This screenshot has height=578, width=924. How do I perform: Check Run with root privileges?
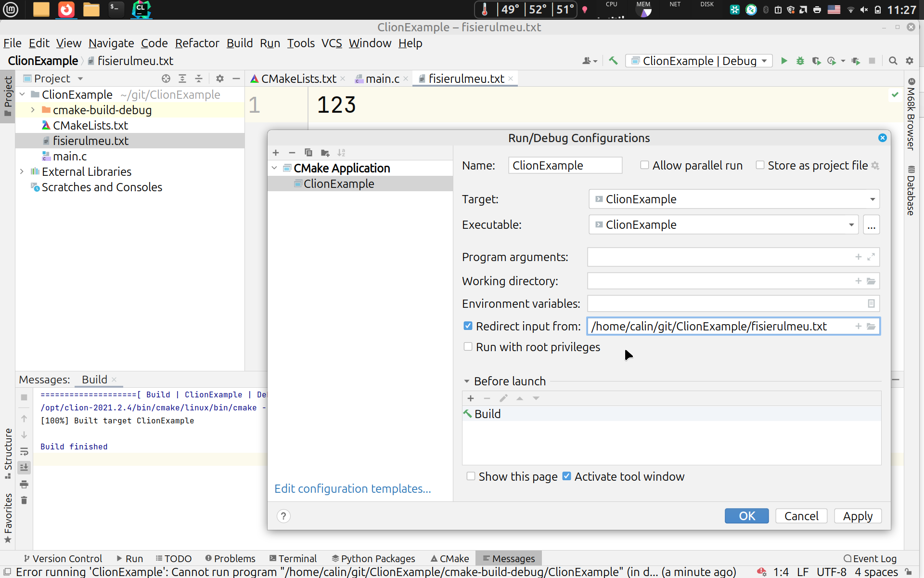pos(468,347)
